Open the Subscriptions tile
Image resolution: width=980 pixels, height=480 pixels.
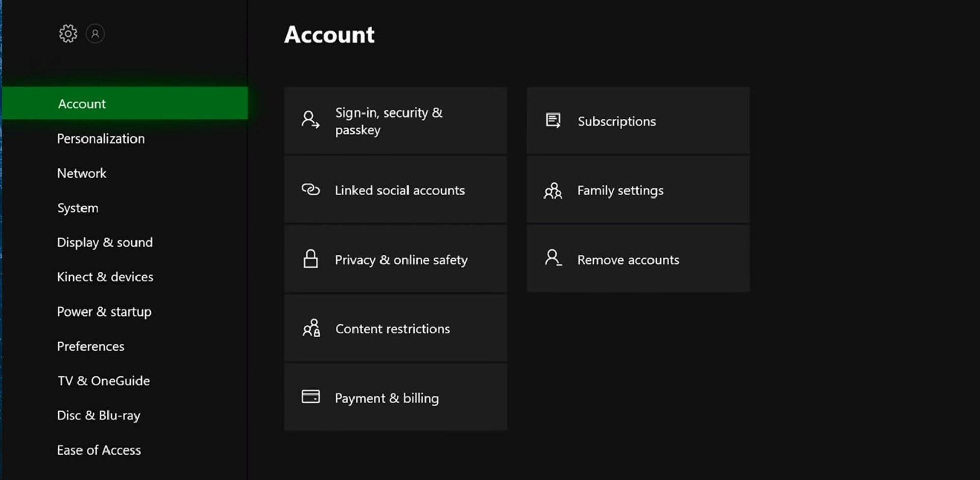point(637,121)
